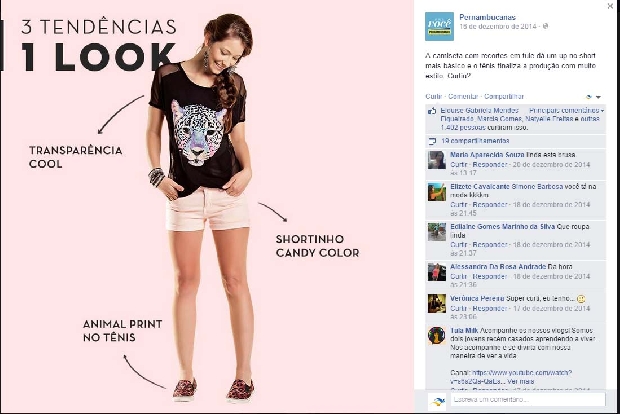This screenshot has height=414, width=620.
Task: Open the Principais comentários sort dropdown
Action: pyautogui.click(x=566, y=110)
